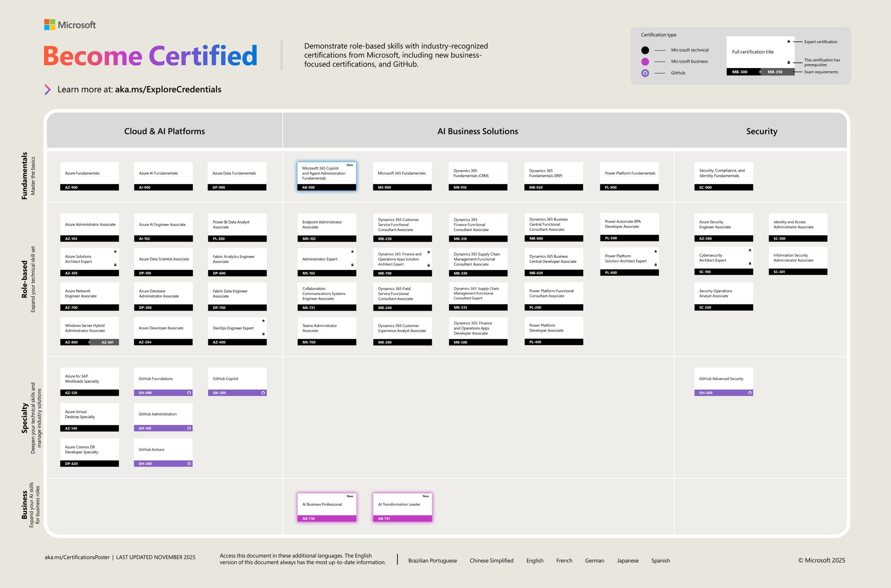
Task: Click the Specialty row label
Action: 24,418
